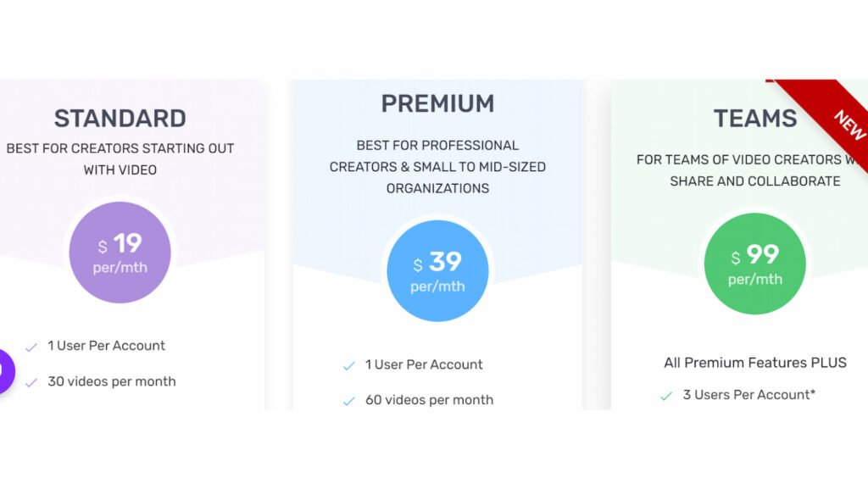The width and height of the screenshot is (868, 489).
Task: Click the checkmark beside Premium's 1 User Per Account
Action: coord(348,366)
